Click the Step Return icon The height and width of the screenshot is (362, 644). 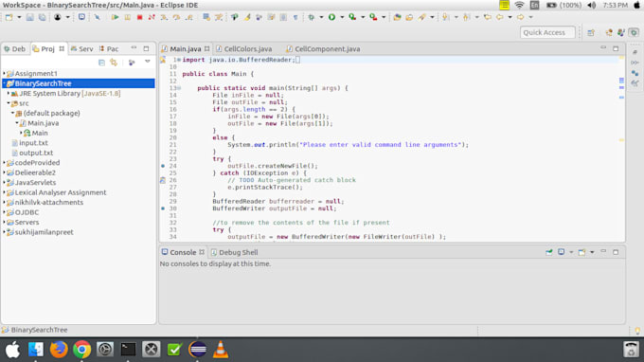pos(188,17)
